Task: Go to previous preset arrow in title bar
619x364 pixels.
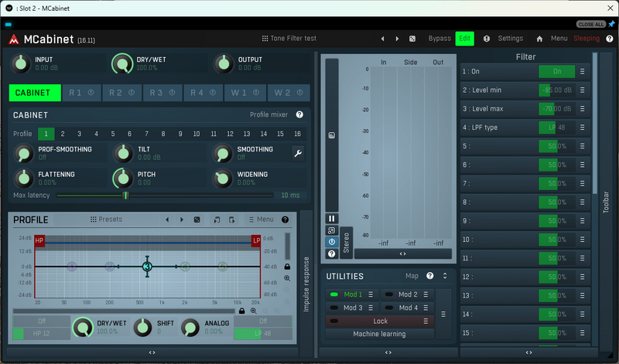Action: 382,39
